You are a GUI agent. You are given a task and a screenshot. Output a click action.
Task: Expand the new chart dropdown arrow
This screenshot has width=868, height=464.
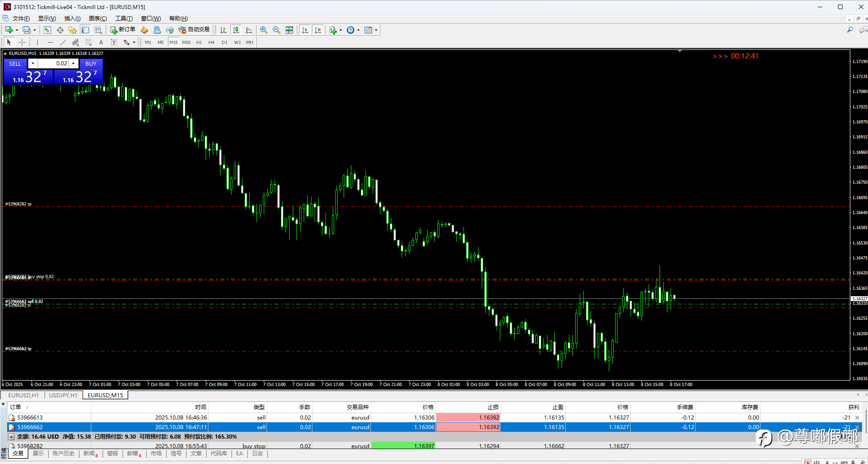(17, 30)
